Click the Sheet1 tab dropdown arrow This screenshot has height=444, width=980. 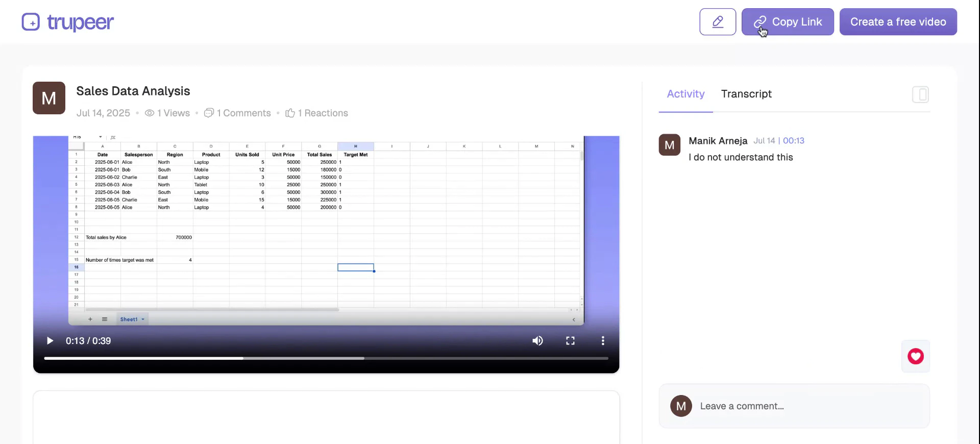(x=143, y=319)
